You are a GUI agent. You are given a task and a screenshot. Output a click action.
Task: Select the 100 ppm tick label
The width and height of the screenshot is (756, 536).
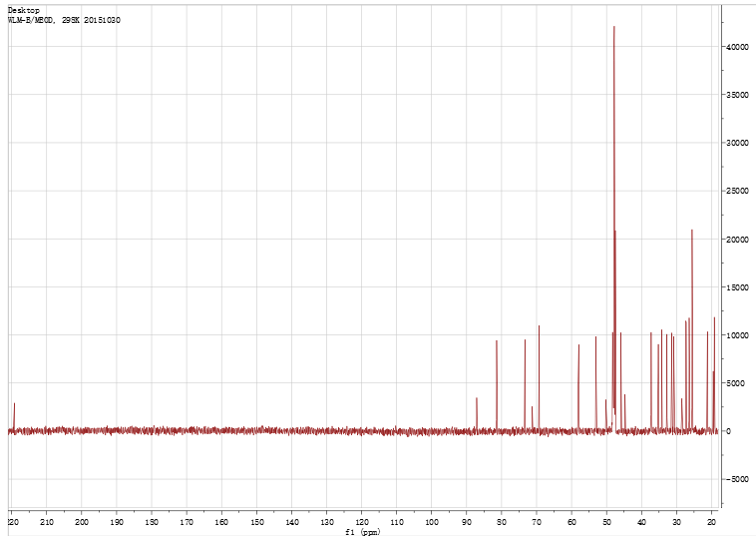(x=432, y=522)
